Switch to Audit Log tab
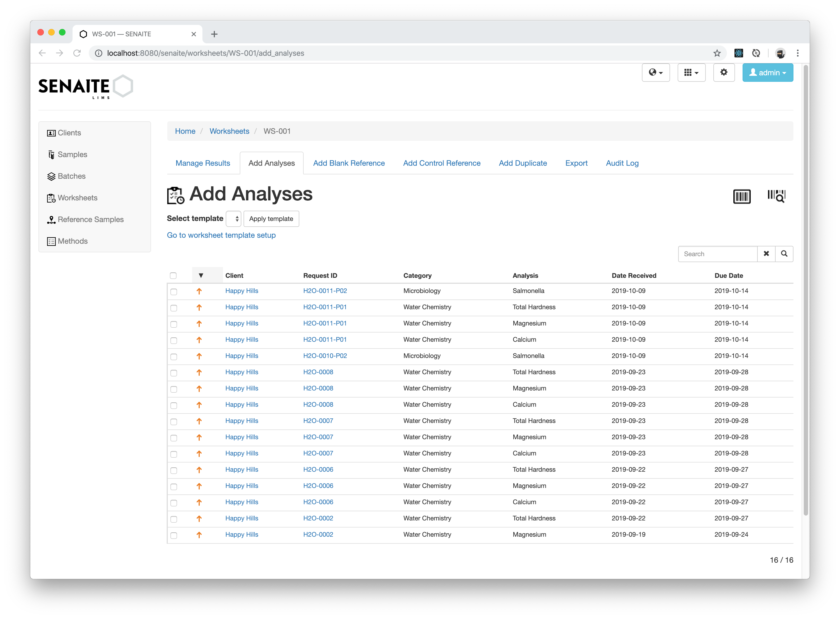The width and height of the screenshot is (840, 619). [620, 163]
